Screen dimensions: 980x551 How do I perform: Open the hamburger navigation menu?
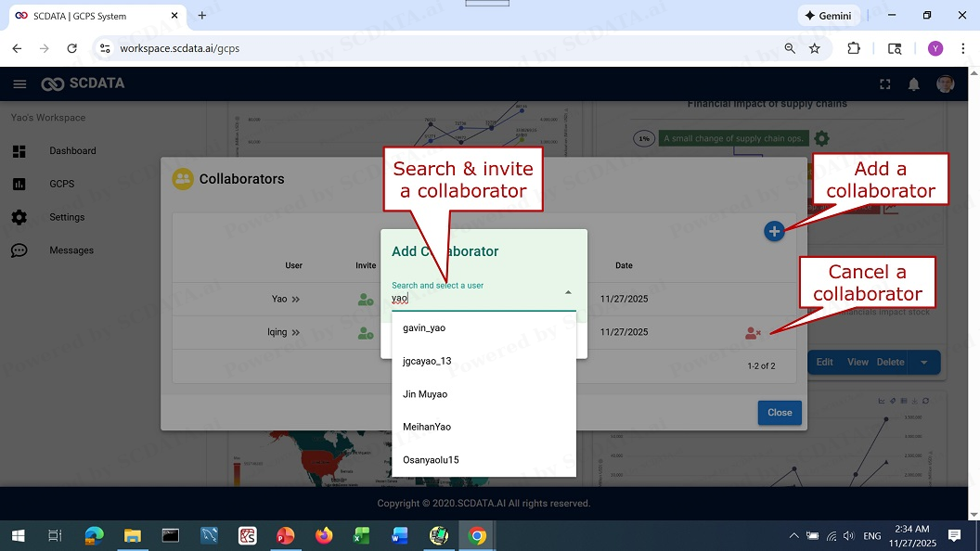click(19, 84)
